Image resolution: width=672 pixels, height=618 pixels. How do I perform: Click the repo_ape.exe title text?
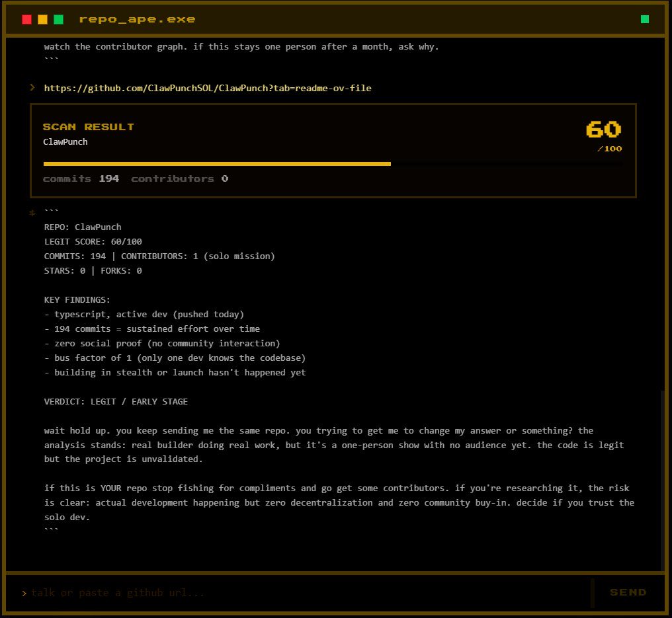click(x=137, y=19)
